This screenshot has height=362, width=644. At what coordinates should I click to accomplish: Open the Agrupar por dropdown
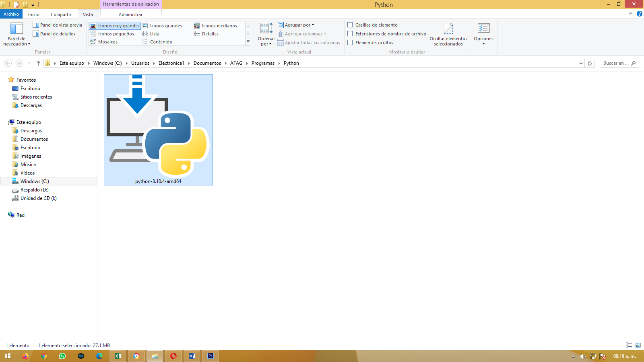(296, 25)
